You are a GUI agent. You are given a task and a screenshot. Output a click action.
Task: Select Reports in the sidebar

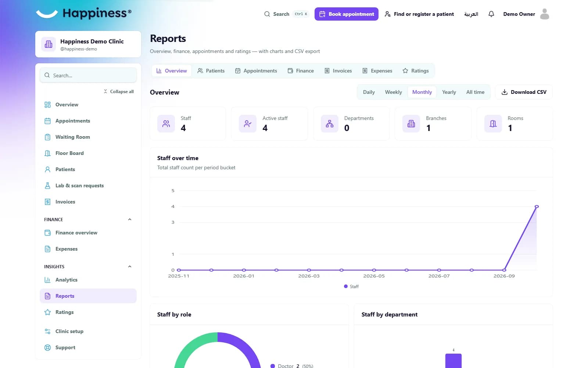tap(88, 296)
